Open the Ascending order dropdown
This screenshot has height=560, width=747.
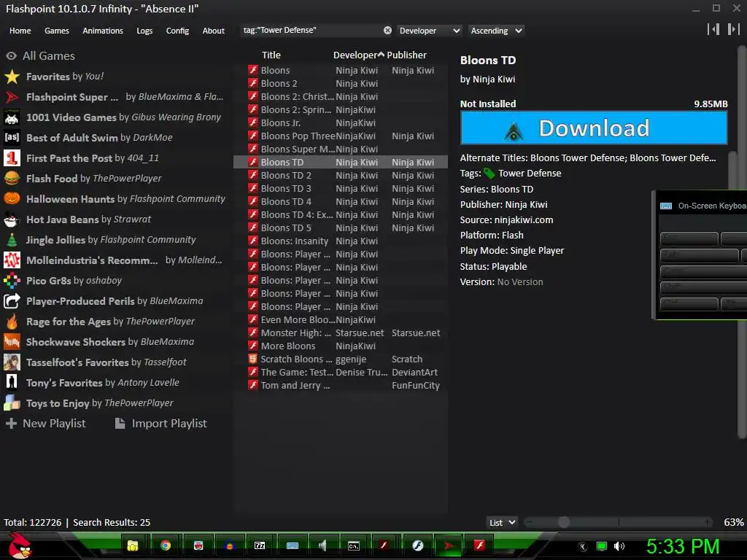click(x=496, y=31)
